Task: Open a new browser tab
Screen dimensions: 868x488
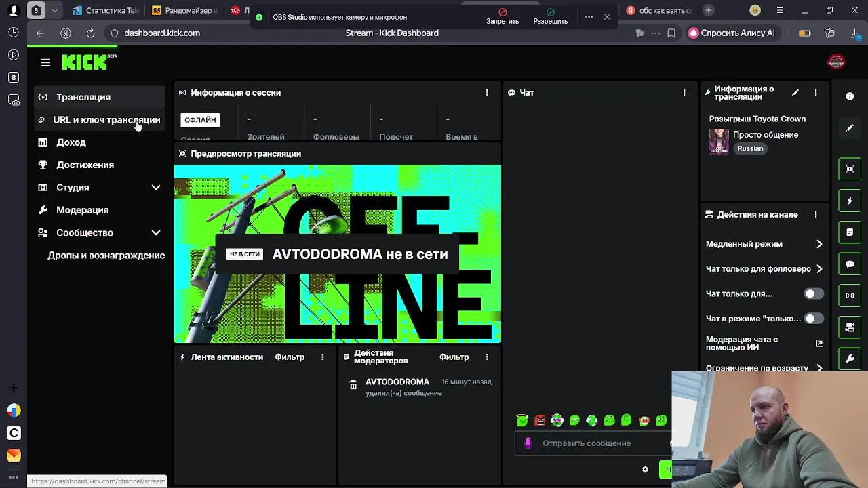Action: coord(709,10)
